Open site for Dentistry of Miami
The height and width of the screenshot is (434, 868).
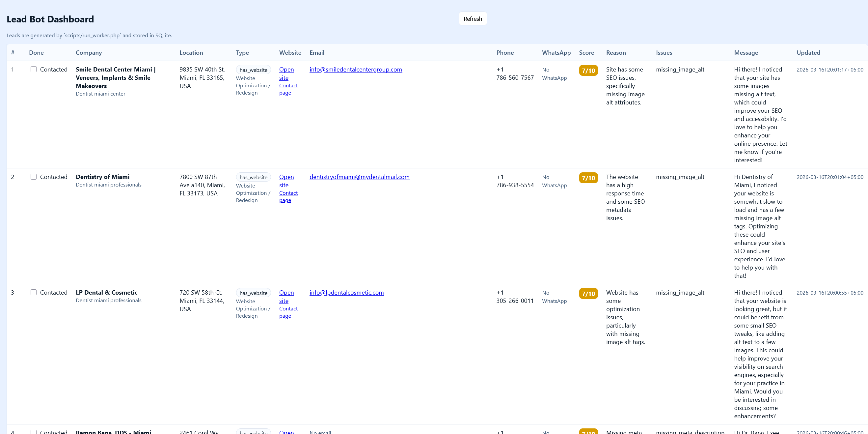pyautogui.click(x=286, y=181)
